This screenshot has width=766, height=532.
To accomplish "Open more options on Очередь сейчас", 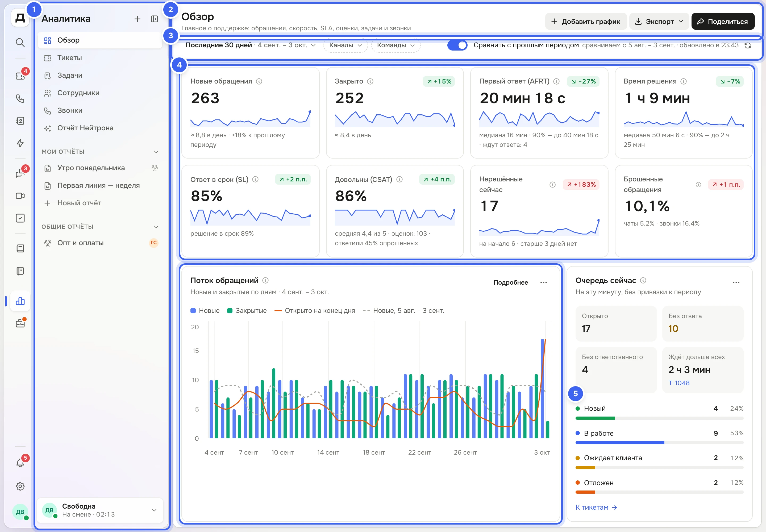I will coord(736,282).
